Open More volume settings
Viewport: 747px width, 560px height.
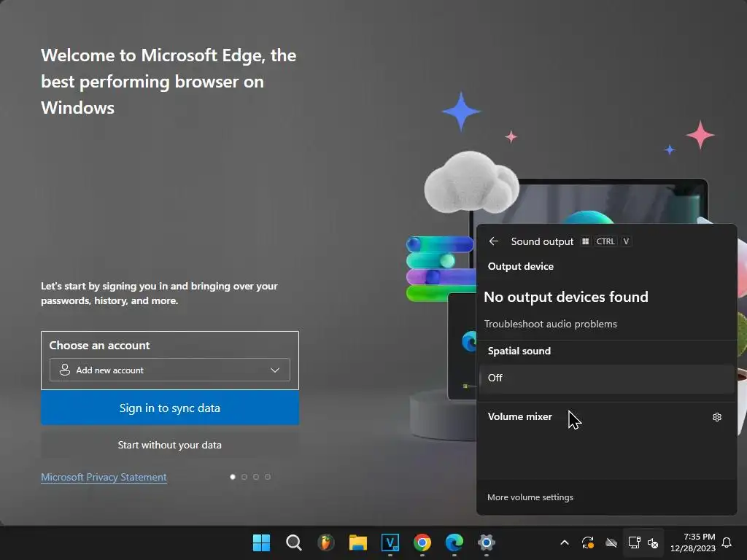530,497
